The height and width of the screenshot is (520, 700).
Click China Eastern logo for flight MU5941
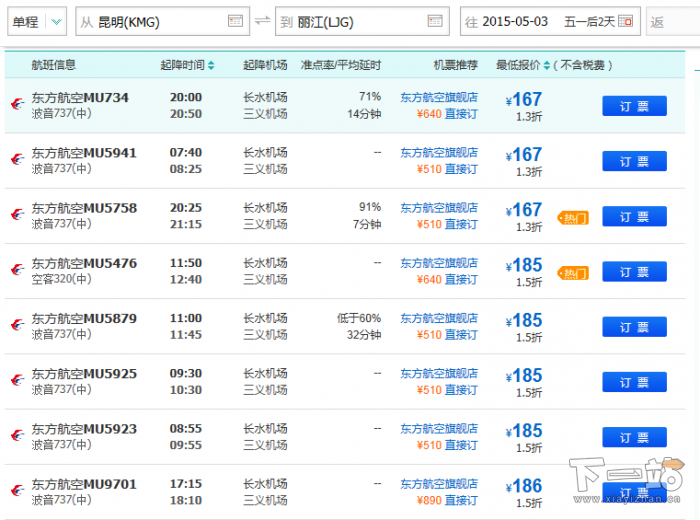point(17,159)
